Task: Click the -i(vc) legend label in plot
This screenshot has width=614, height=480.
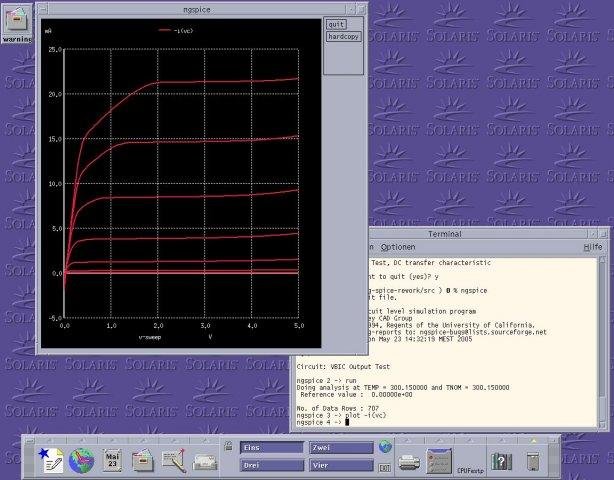Action: [183, 31]
